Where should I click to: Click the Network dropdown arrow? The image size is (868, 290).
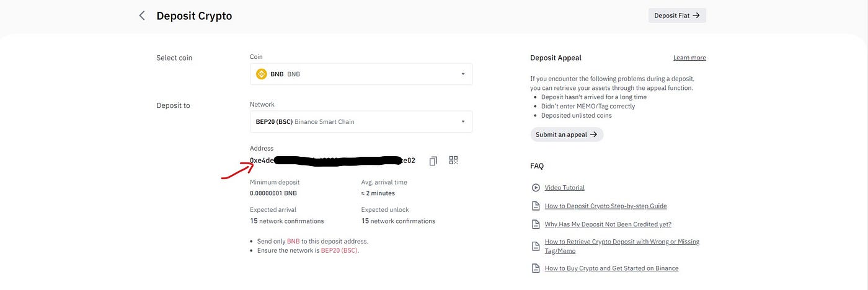[463, 121]
